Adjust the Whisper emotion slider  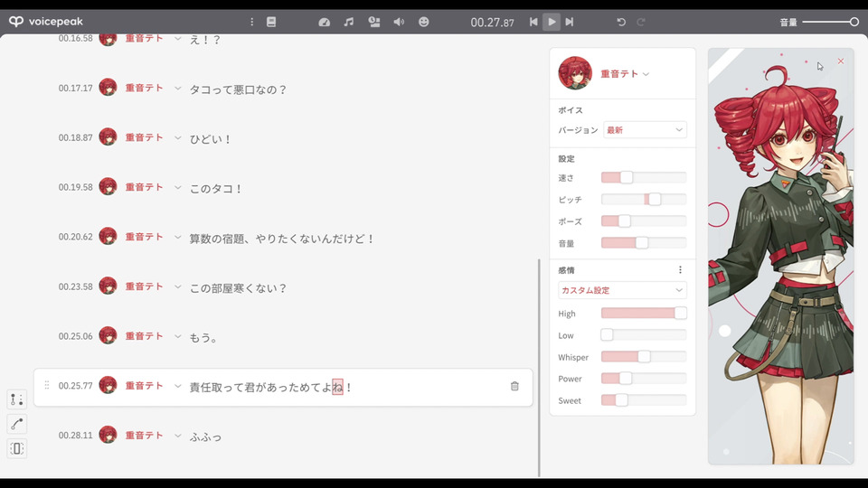(x=644, y=357)
